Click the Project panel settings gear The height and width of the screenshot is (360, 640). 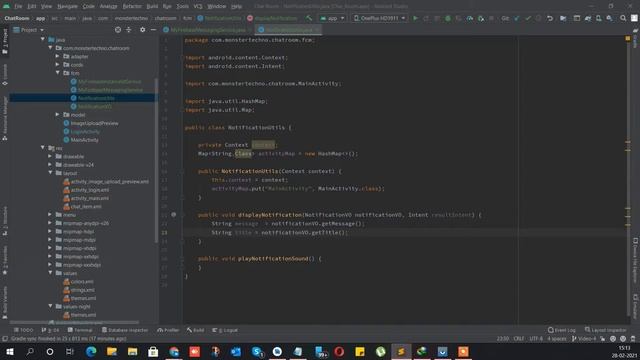tap(142, 30)
